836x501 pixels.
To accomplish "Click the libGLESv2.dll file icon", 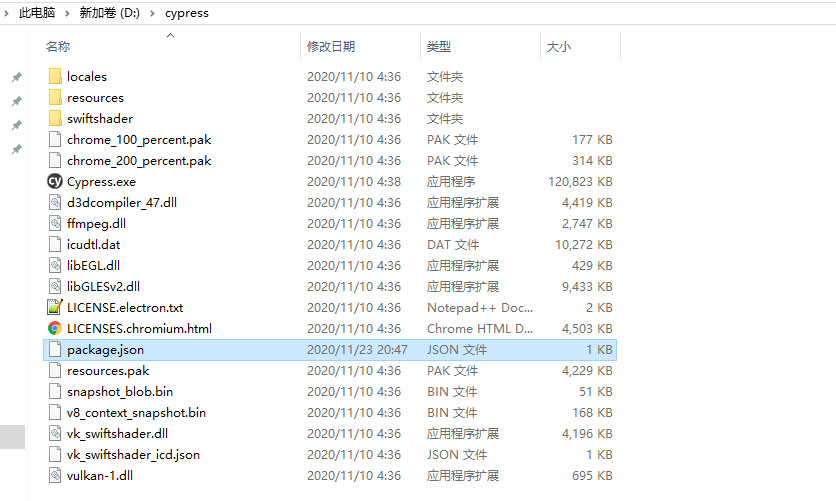I will 55,286.
